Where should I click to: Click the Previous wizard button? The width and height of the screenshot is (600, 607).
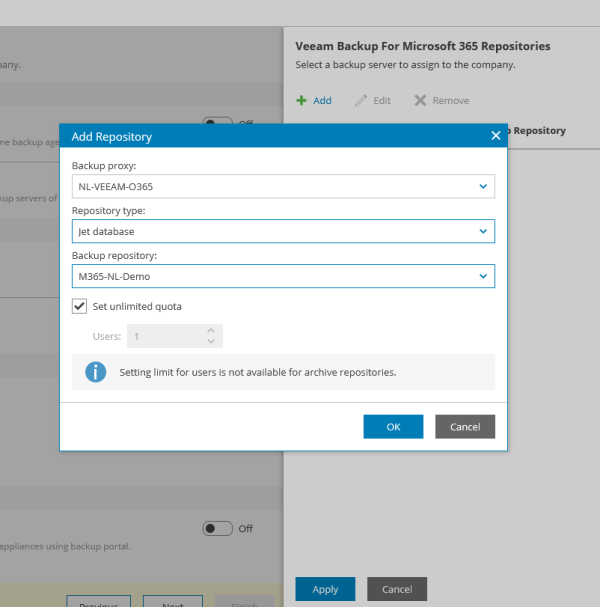99,601
